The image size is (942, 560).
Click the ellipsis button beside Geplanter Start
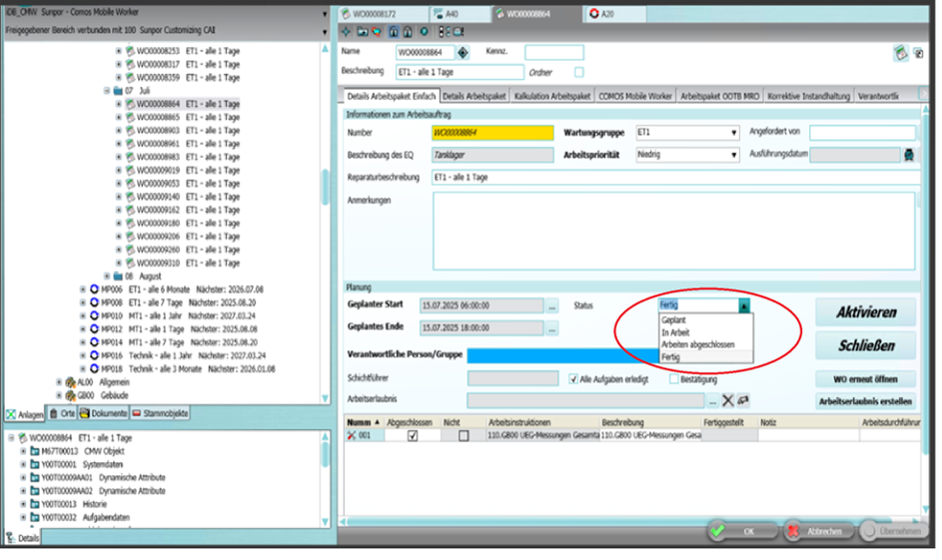(x=551, y=306)
